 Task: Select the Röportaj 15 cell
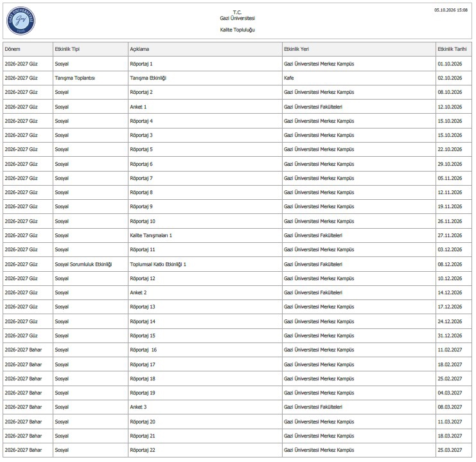pos(205,335)
